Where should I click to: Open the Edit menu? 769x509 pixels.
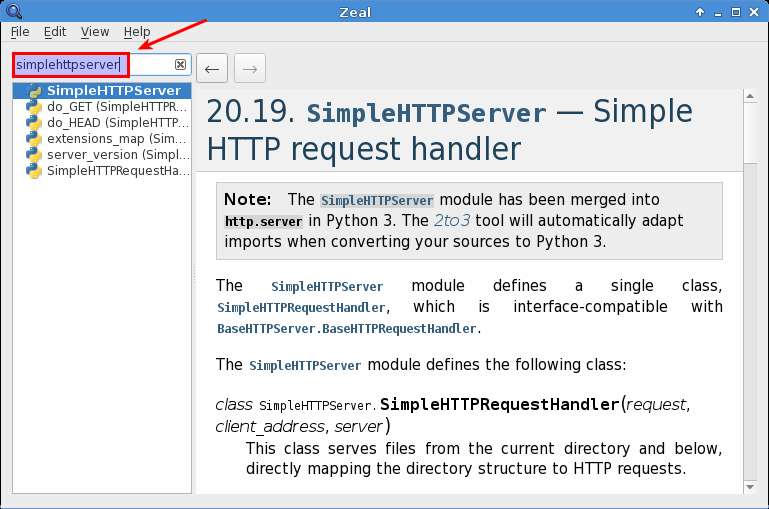tap(54, 32)
